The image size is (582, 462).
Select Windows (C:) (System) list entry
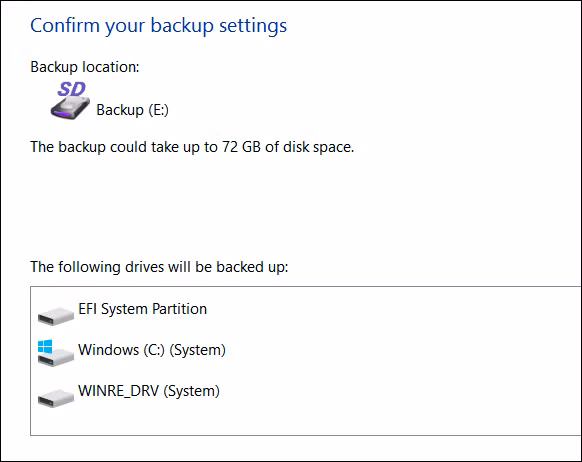[x=152, y=350]
